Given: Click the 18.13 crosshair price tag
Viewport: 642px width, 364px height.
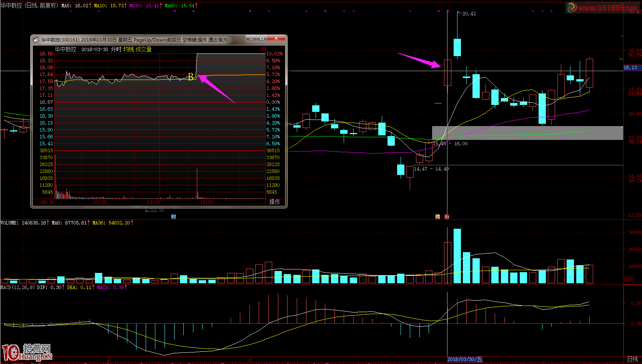Looking at the screenshot, I should [x=632, y=68].
